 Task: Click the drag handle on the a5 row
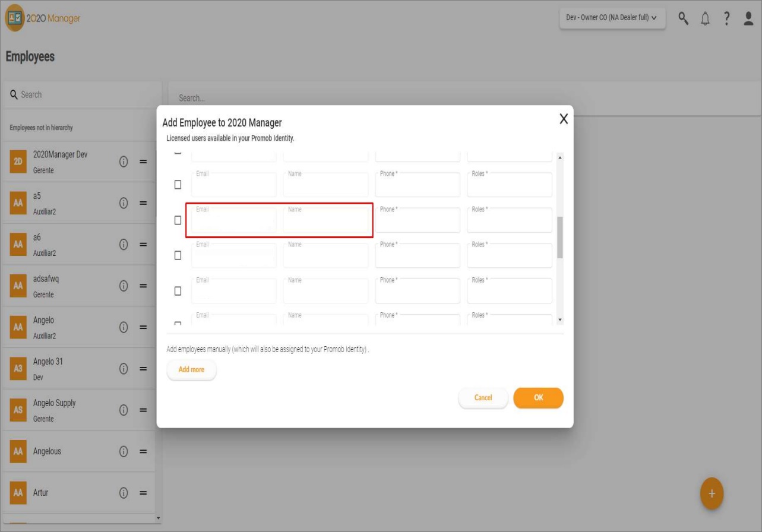[x=143, y=202]
